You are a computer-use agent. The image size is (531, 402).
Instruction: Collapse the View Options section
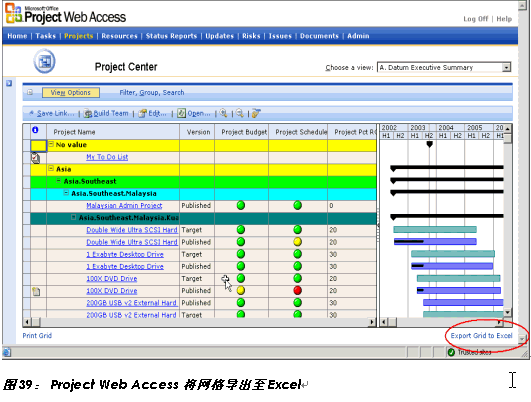[x=30, y=92]
